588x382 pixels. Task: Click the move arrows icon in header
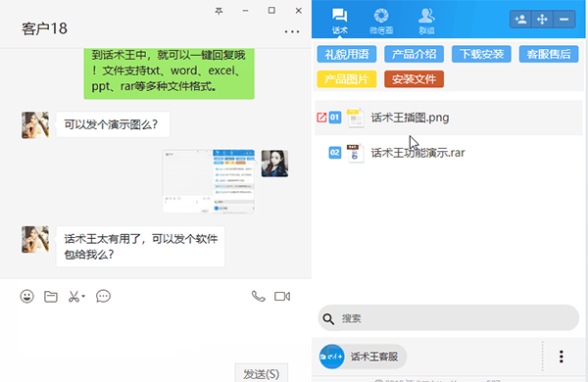coord(542,20)
